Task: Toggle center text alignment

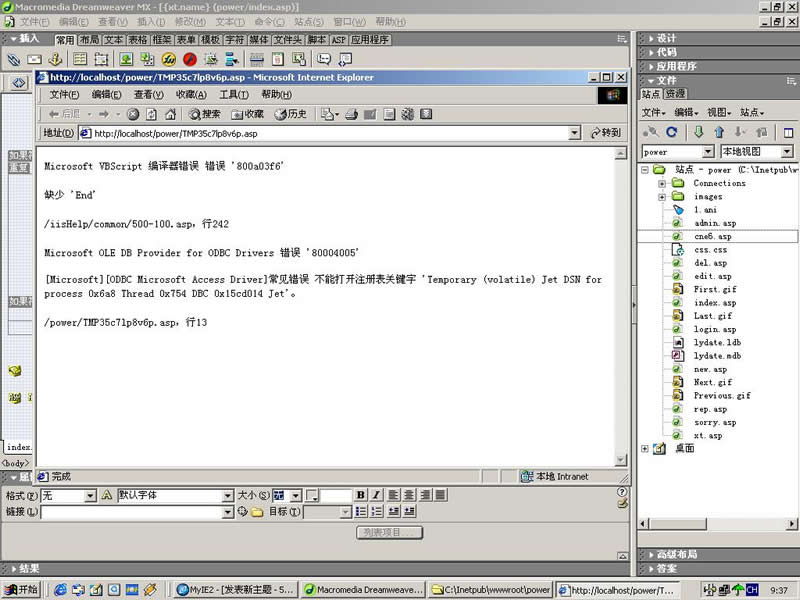Action: pyautogui.click(x=409, y=495)
